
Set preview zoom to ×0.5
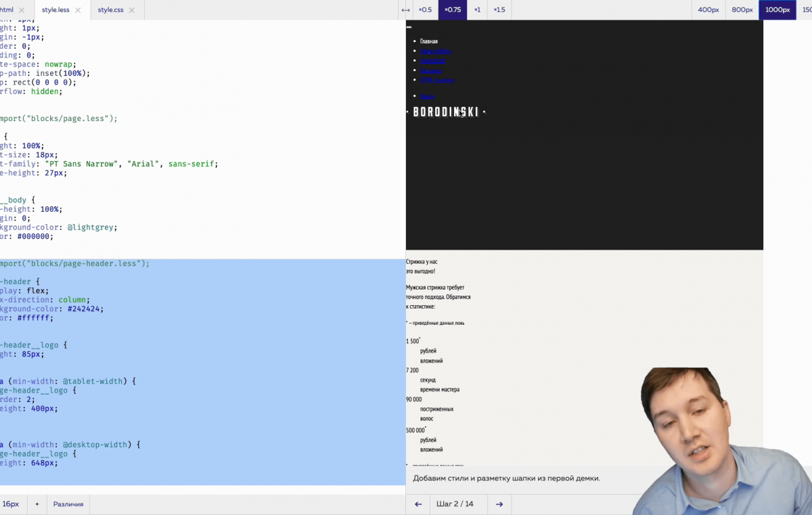tap(425, 9)
